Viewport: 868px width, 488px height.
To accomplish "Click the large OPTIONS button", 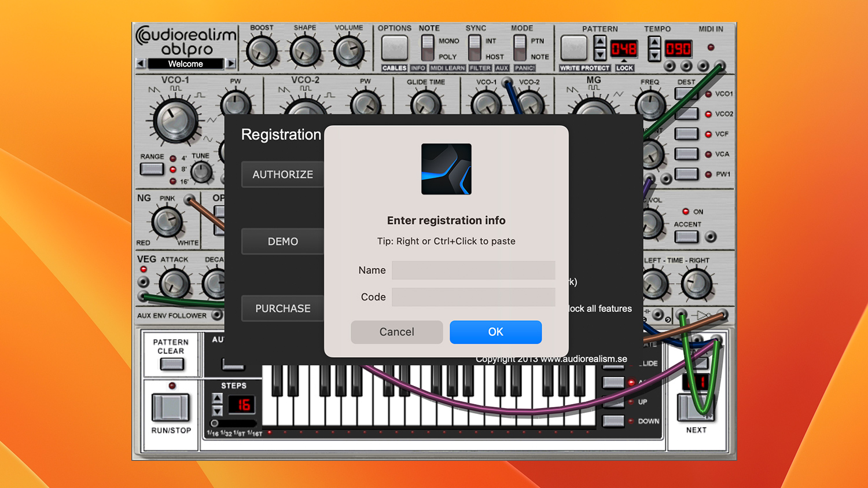I will [395, 47].
